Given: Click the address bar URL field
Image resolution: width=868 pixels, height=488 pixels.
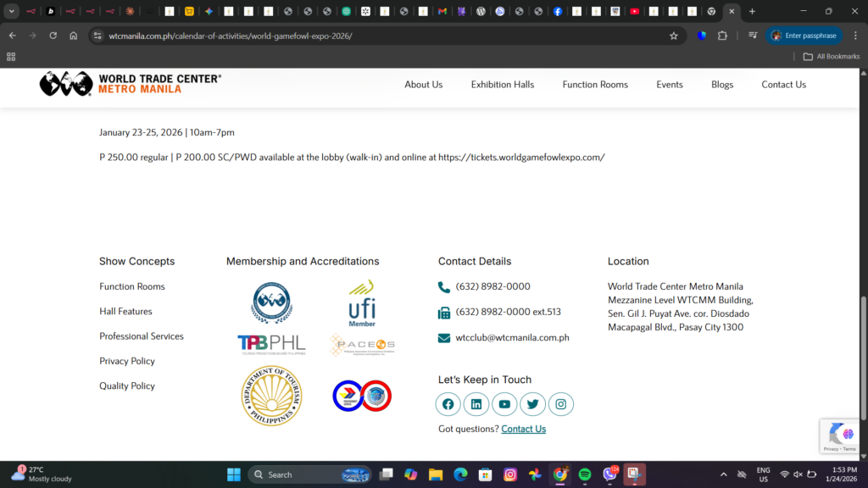Looking at the screenshot, I should click(381, 36).
